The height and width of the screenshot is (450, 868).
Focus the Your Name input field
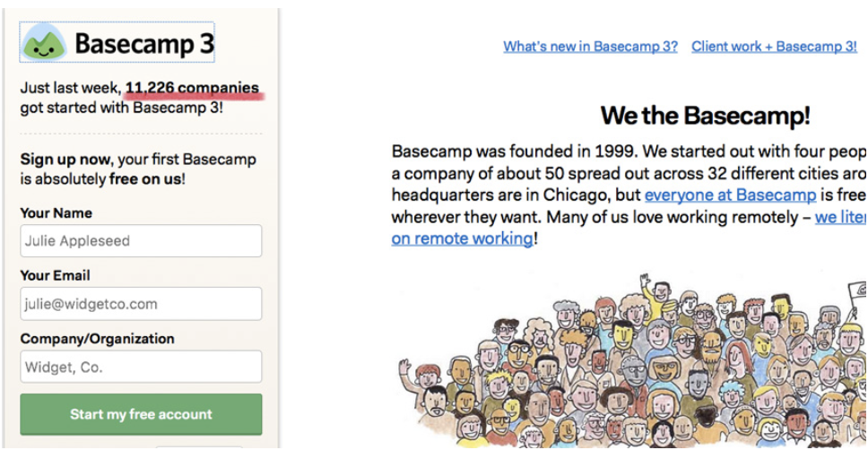(141, 241)
